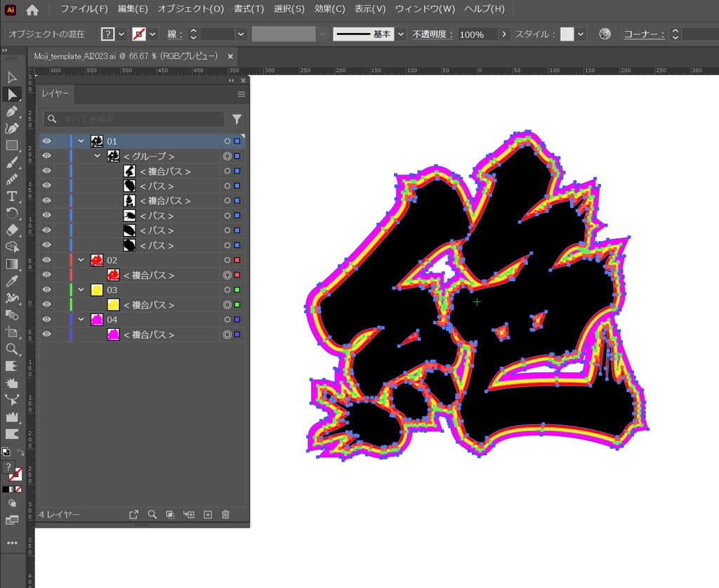Click the 不透明度 label link
This screenshot has width=719, height=588.
pos(433,34)
